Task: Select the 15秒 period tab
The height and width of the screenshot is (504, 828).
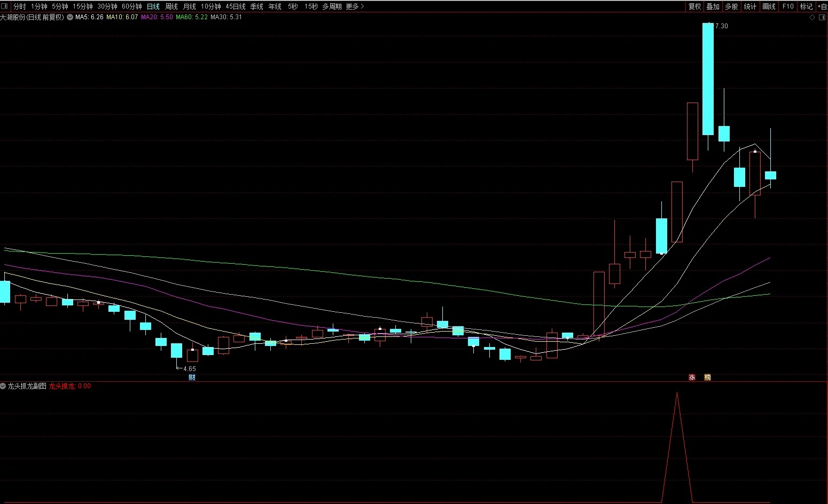Action: pos(311,6)
